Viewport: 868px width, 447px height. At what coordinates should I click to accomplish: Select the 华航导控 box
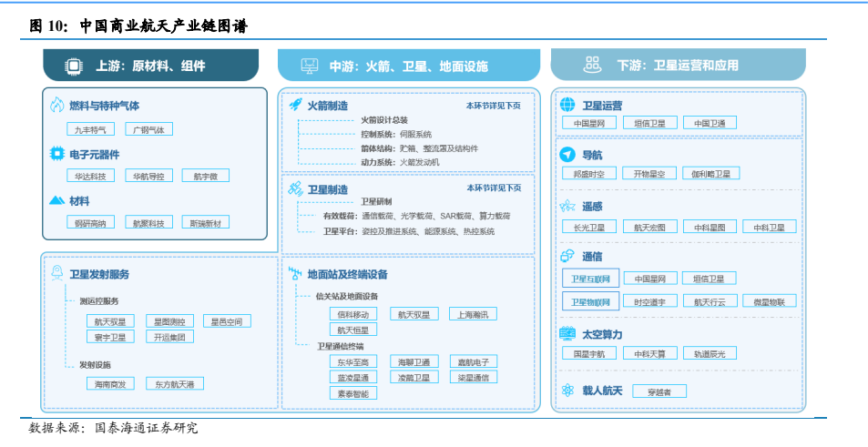pos(148,176)
